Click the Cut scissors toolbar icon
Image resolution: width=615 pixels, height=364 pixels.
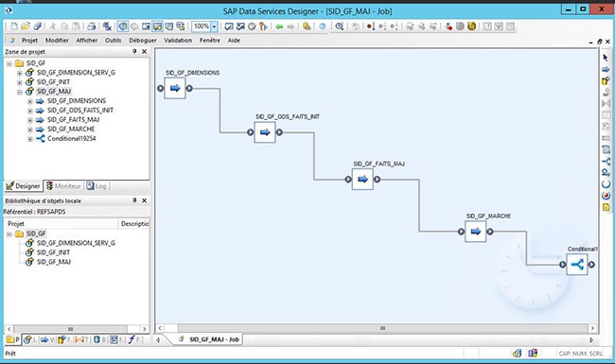tap(53, 26)
